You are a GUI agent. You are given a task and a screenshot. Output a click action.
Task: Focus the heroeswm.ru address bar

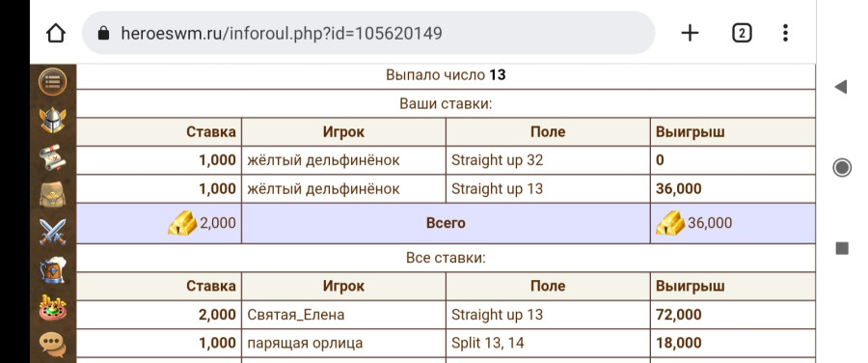(368, 33)
